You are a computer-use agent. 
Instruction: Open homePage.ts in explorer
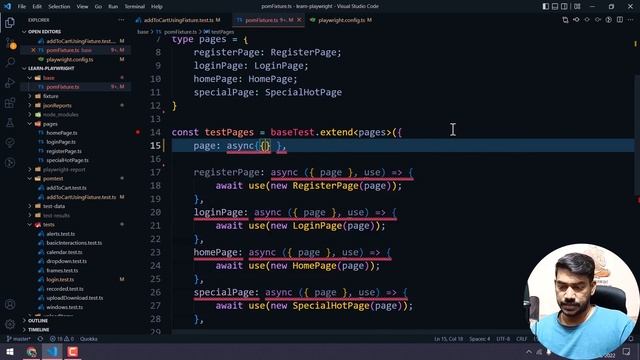pyautogui.click(x=62, y=133)
